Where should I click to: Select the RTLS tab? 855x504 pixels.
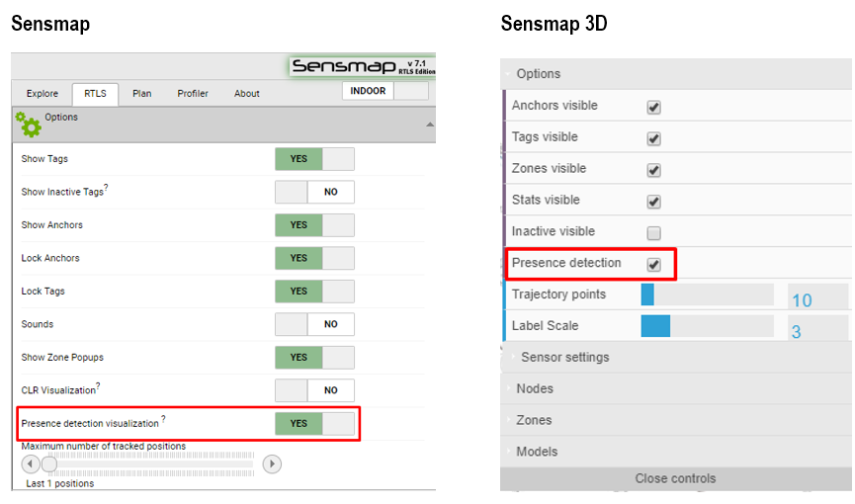pyautogui.click(x=96, y=94)
